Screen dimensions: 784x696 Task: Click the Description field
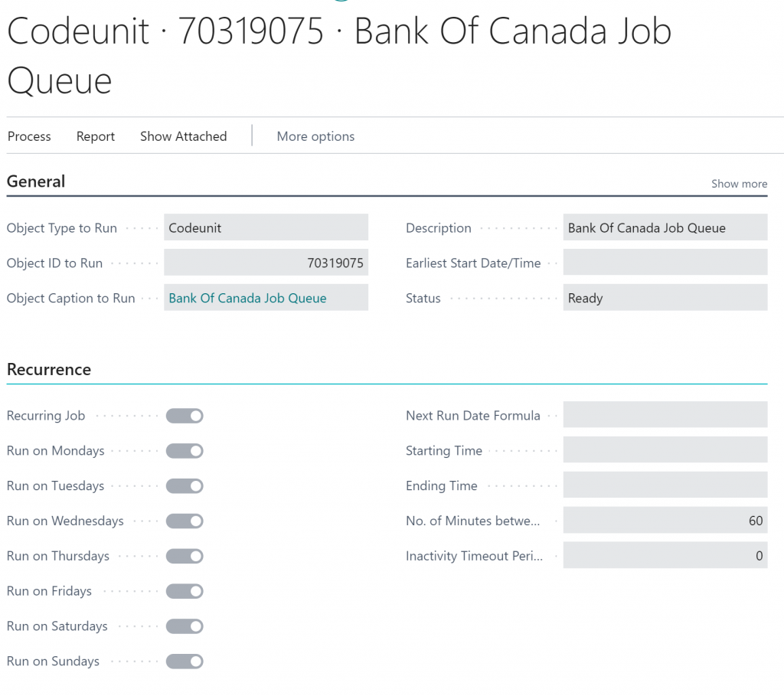click(665, 227)
